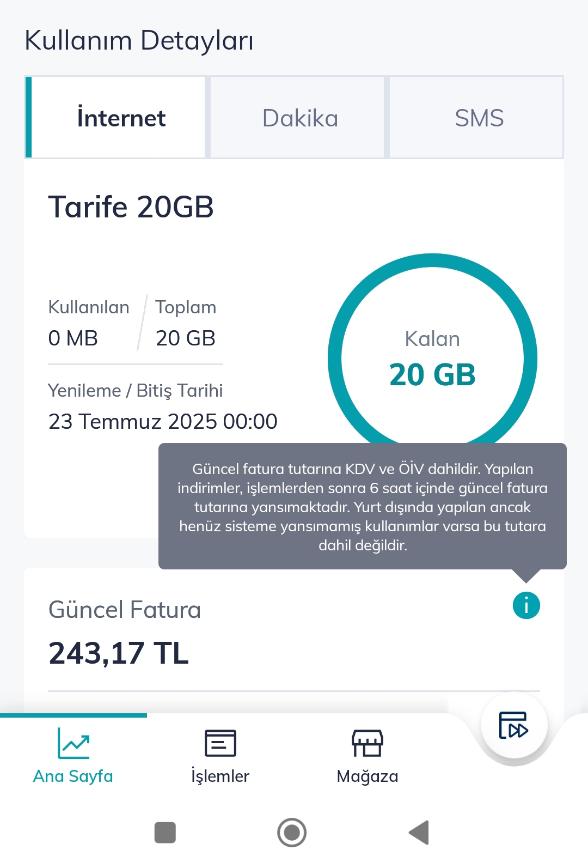Open the floating stories playback button
The height and width of the screenshot is (868, 588).
pyautogui.click(x=513, y=725)
